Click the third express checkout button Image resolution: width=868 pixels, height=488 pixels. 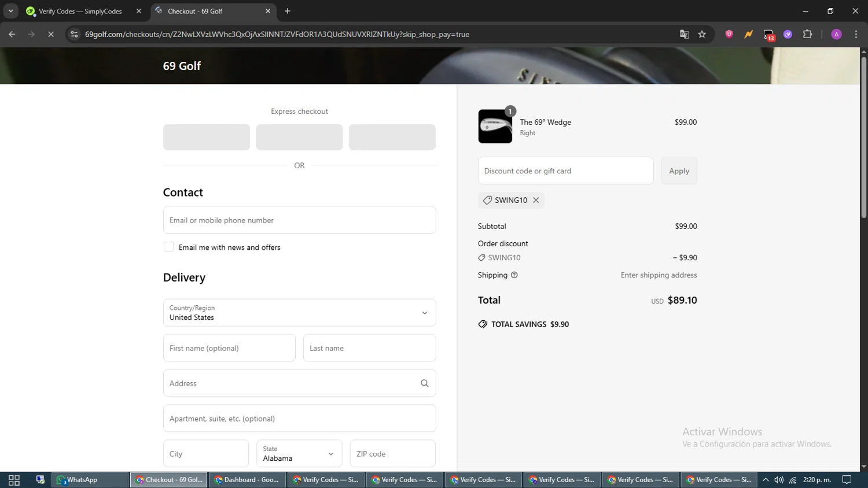click(392, 137)
